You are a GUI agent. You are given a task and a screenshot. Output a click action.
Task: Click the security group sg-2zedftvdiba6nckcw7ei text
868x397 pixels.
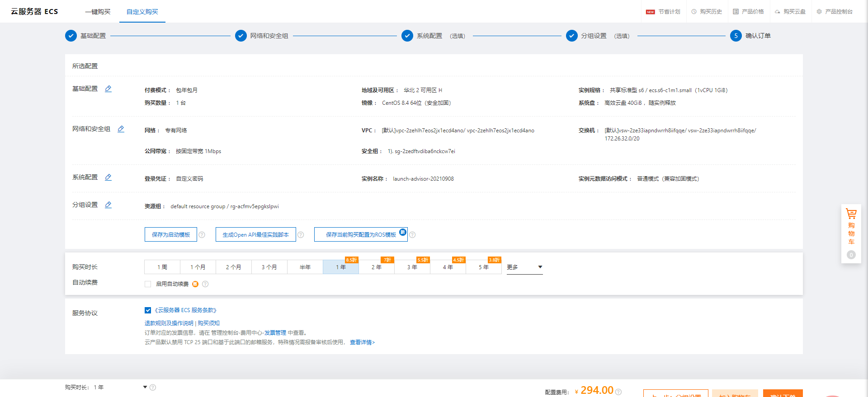pos(425,151)
